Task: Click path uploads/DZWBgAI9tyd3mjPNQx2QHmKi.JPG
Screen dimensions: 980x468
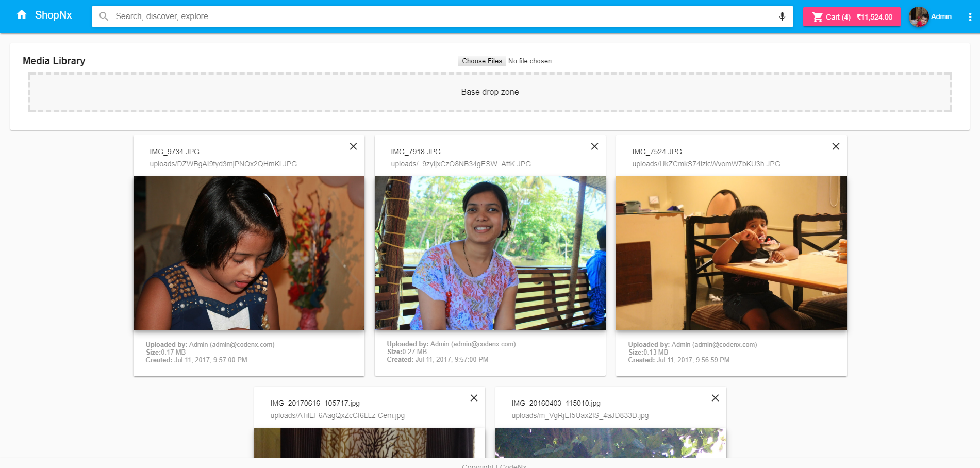Action: [223, 164]
